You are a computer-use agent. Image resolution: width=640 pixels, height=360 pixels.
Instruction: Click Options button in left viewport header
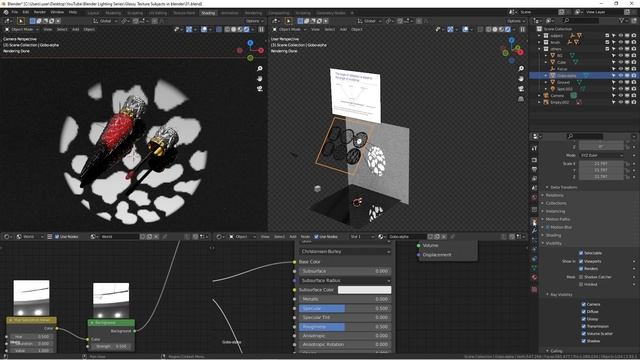[x=254, y=21]
